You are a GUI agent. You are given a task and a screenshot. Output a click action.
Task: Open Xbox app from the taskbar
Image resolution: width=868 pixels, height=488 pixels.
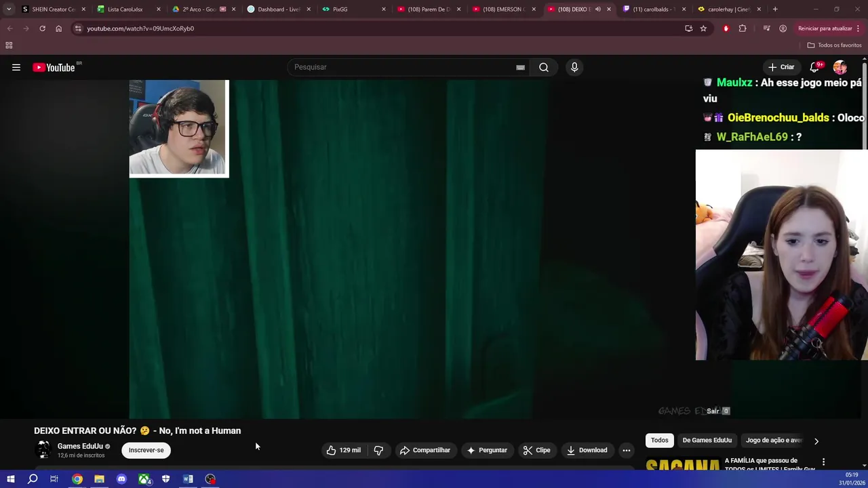[144, 479]
